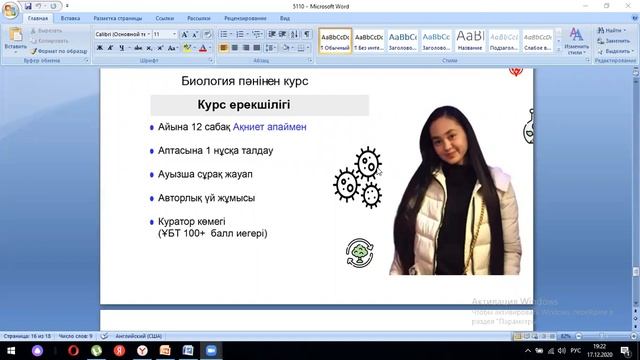Paste with the Вставить clipboard button
Viewport: 640px width, 360px height.
click(x=15, y=40)
